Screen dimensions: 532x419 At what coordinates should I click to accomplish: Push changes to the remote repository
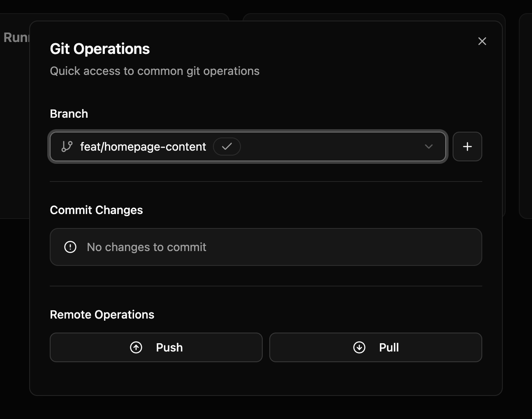pyautogui.click(x=156, y=347)
